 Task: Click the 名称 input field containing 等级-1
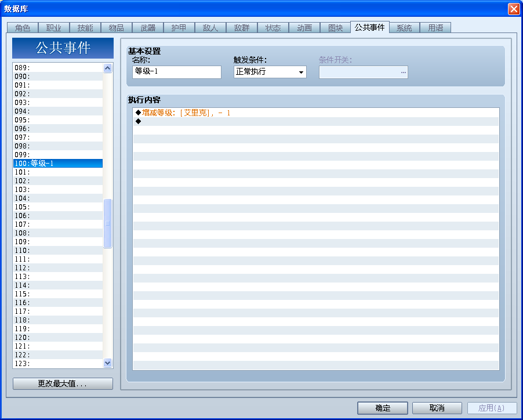177,72
